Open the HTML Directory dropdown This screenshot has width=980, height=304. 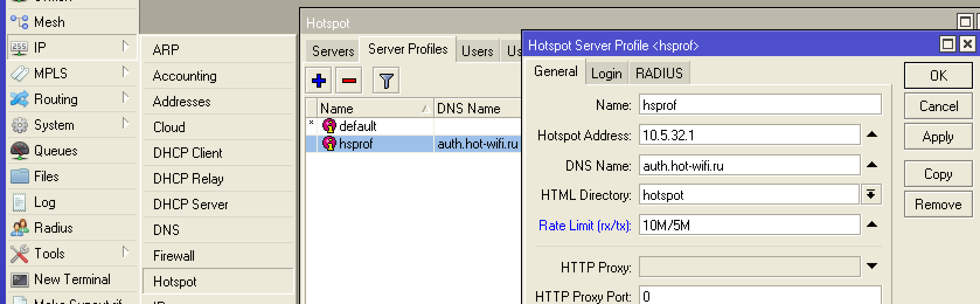coord(871,195)
